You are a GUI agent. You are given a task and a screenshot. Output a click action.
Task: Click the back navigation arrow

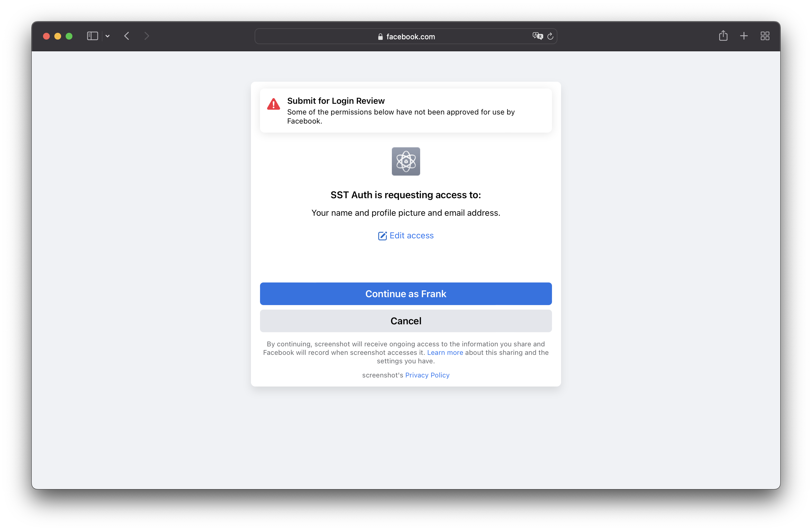[x=127, y=36]
